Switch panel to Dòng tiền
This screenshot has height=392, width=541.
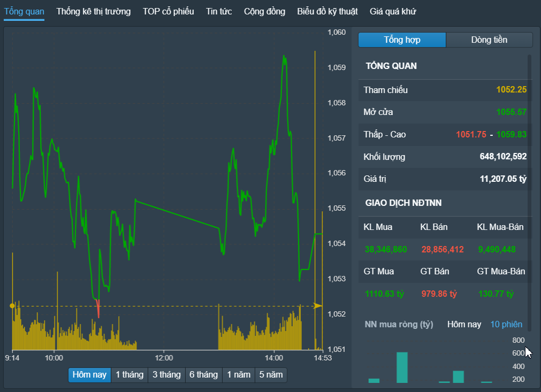(x=489, y=40)
